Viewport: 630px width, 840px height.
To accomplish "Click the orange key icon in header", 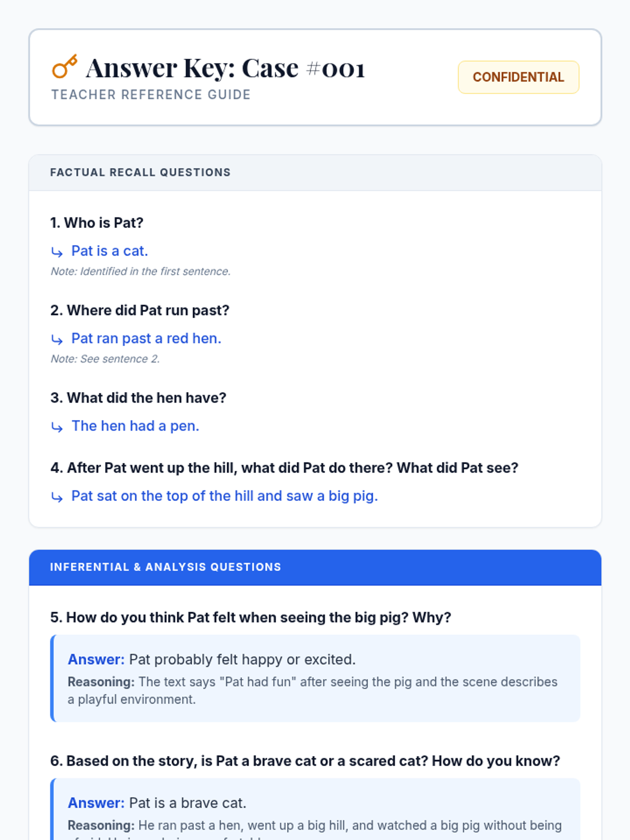I will 65,67.
